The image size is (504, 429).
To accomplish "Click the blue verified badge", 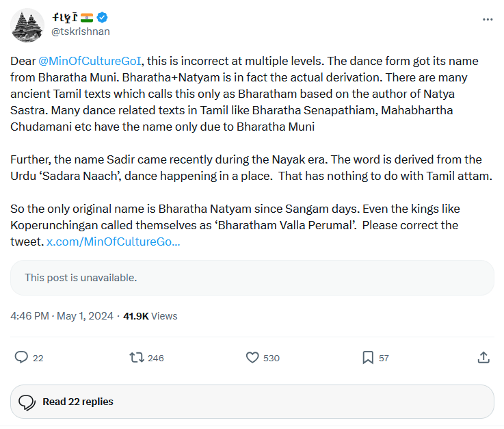I will pyautogui.click(x=102, y=18).
